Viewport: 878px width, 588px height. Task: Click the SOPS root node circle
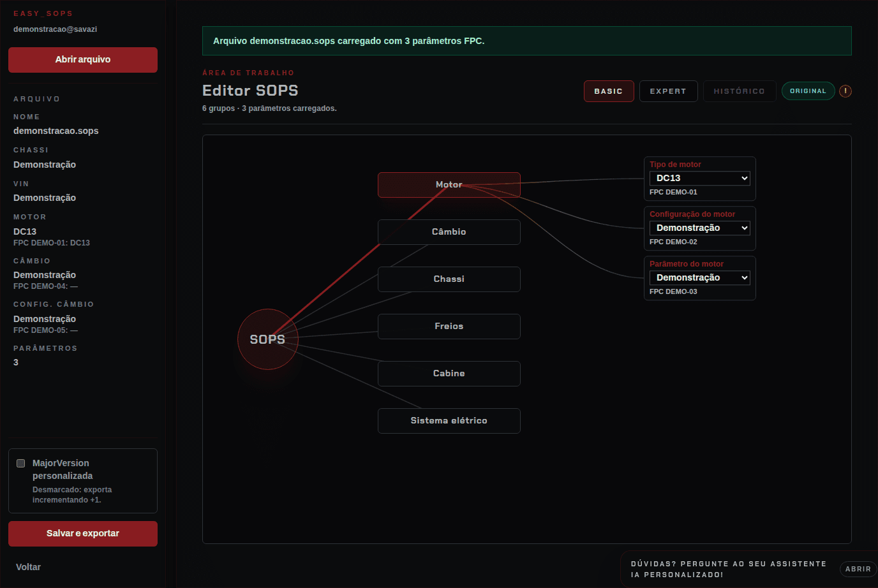268,339
